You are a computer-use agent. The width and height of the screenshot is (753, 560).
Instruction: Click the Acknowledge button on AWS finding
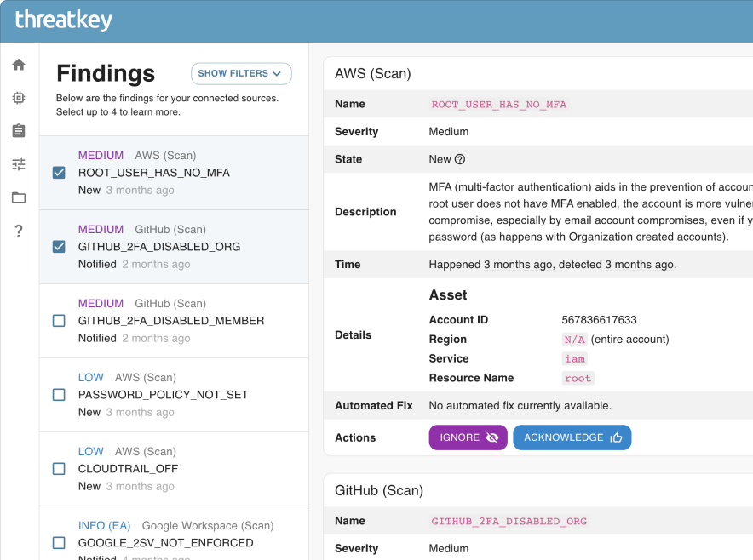coord(572,437)
